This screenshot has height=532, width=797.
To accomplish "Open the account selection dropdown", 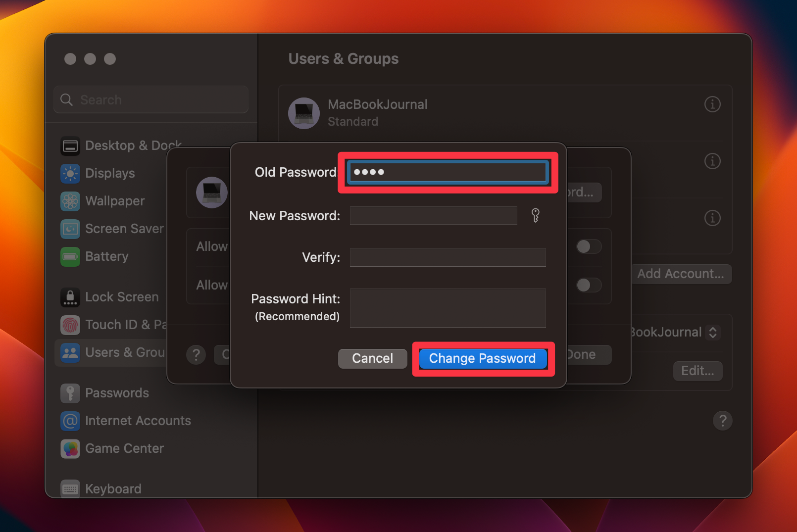I will pyautogui.click(x=713, y=332).
